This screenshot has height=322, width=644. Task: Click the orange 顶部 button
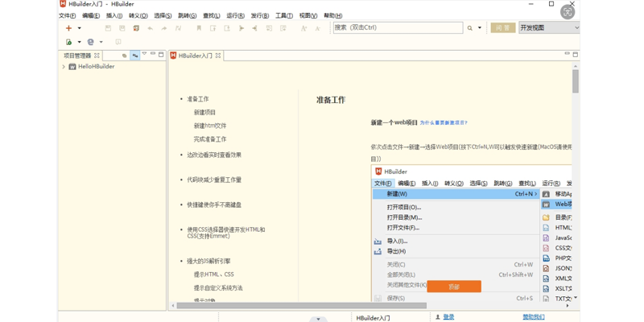pos(454,287)
